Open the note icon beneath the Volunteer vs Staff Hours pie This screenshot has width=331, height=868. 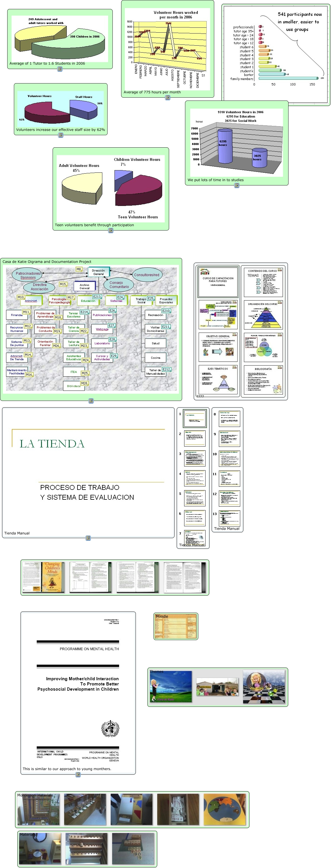61,135
